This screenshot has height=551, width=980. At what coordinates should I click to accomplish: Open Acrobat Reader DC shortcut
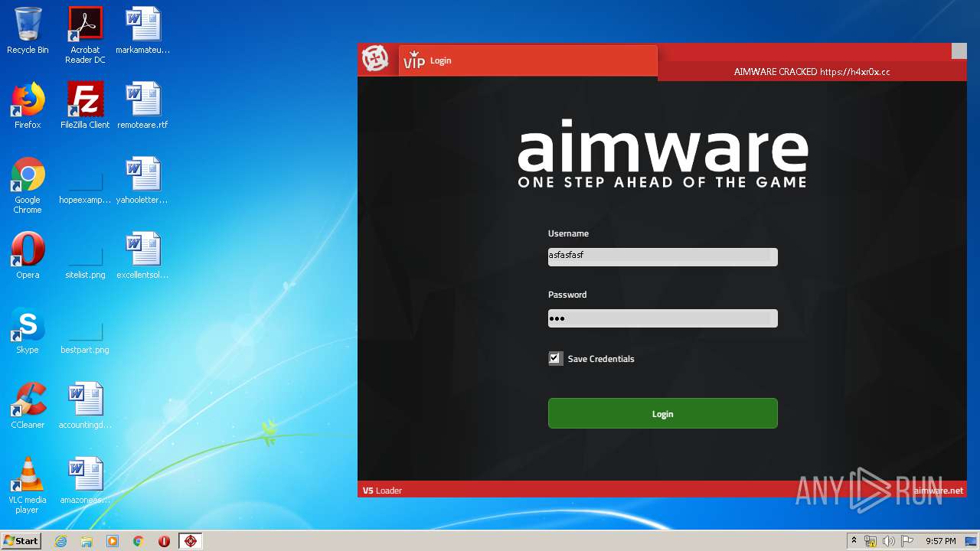[85, 35]
